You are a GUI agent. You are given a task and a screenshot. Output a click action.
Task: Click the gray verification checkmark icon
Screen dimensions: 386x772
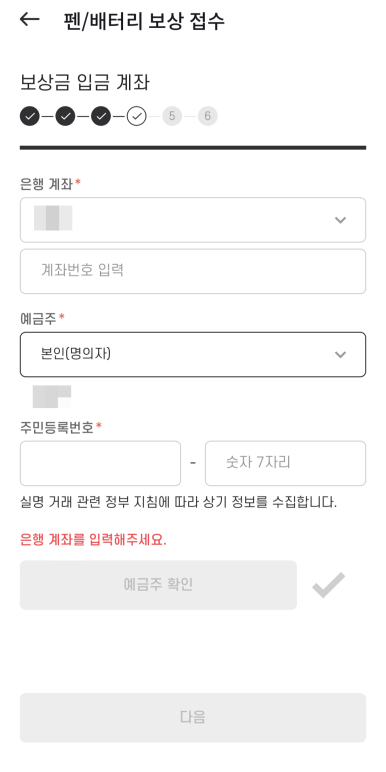click(328, 585)
